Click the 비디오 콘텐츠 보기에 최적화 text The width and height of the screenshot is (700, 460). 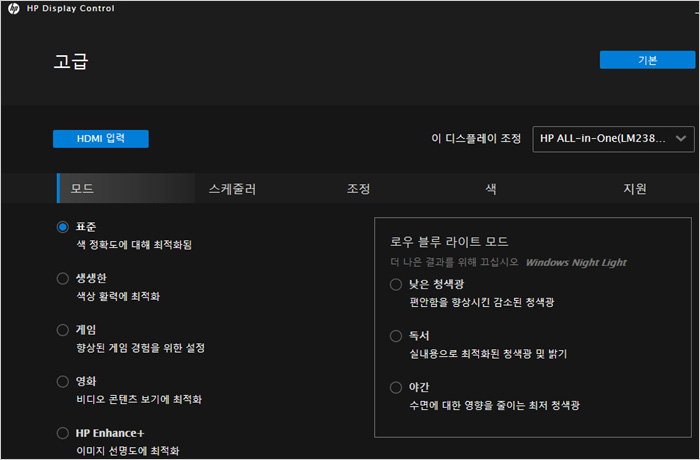[139, 399]
